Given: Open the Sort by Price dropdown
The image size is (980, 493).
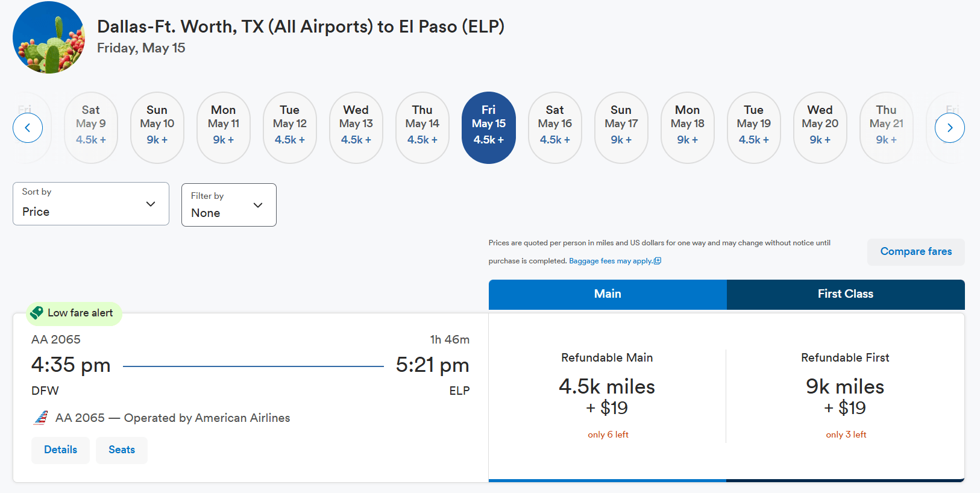Looking at the screenshot, I should tap(91, 204).
